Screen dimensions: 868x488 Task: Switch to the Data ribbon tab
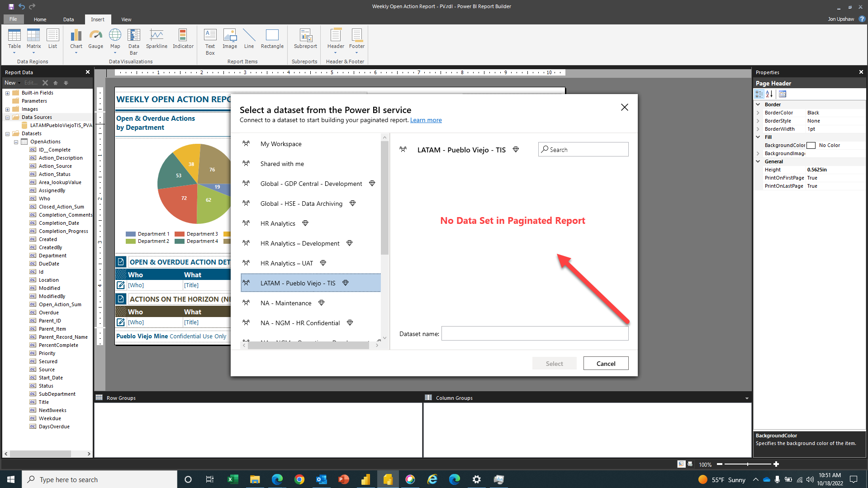(x=68, y=19)
